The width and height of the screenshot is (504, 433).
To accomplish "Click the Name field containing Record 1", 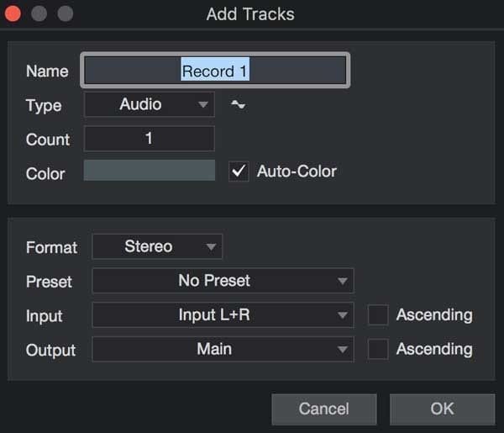I will [215, 70].
